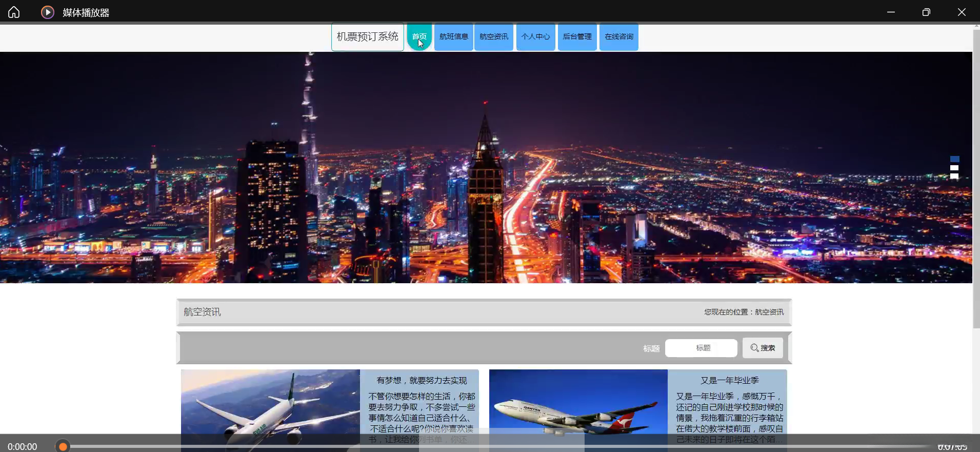
Task: Focus the 标题 search input field
Action: (x=701, y=348)
